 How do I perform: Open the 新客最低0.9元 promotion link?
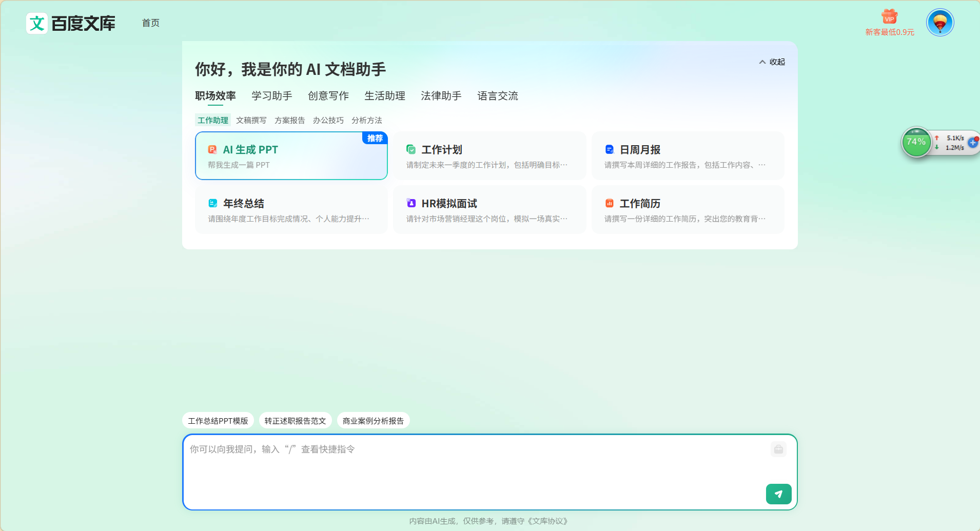(890, 32)
